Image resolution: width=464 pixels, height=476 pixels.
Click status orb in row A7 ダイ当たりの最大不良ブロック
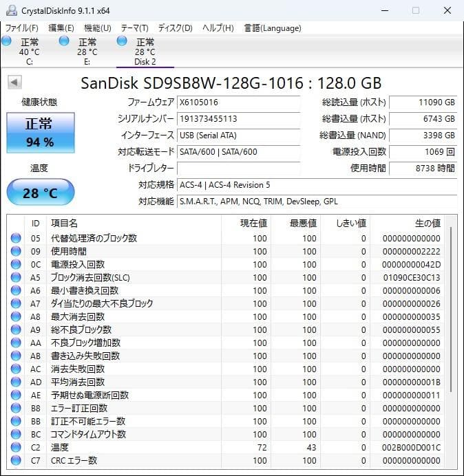pos(16,303)
